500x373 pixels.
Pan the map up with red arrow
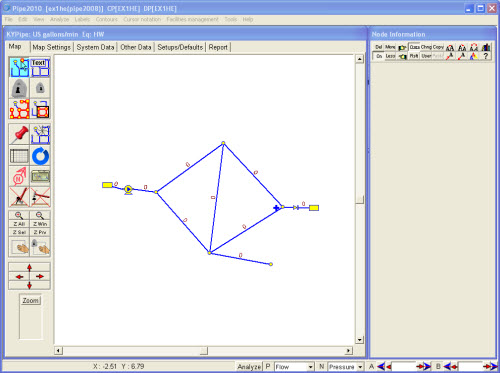pyautogui.click(x=29, y=267)
